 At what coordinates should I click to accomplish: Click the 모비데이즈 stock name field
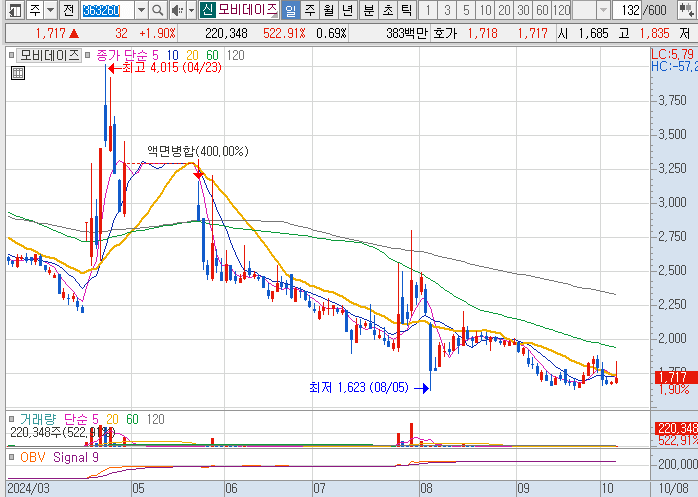tap(247, 10)
